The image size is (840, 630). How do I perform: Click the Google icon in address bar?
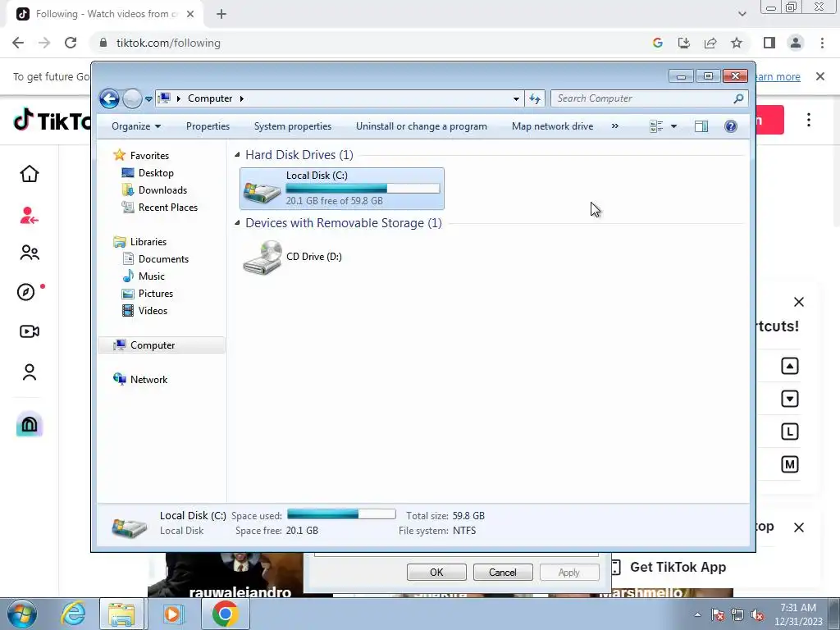tap(658, 43)
